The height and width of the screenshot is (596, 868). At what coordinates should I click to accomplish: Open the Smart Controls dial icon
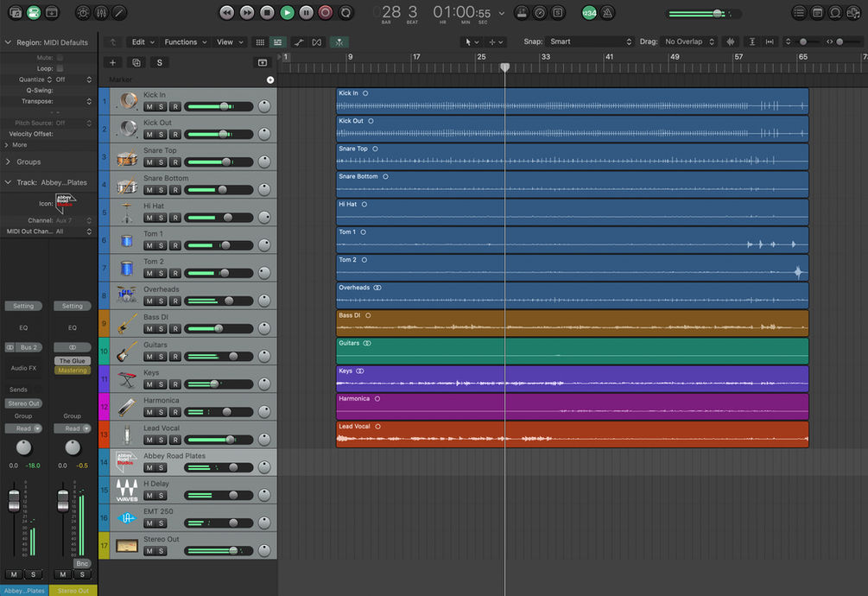[x=83, y=13]
